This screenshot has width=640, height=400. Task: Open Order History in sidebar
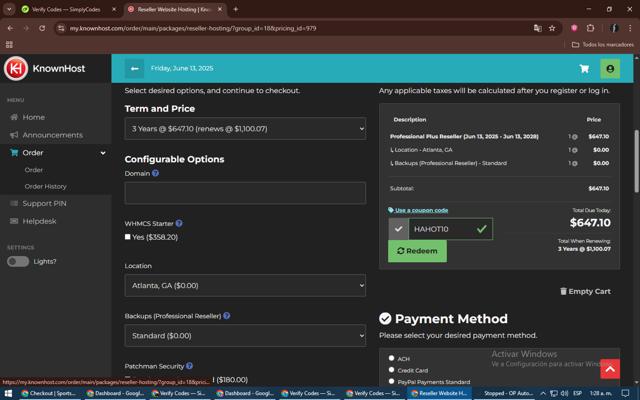click(x=45, y=186)
